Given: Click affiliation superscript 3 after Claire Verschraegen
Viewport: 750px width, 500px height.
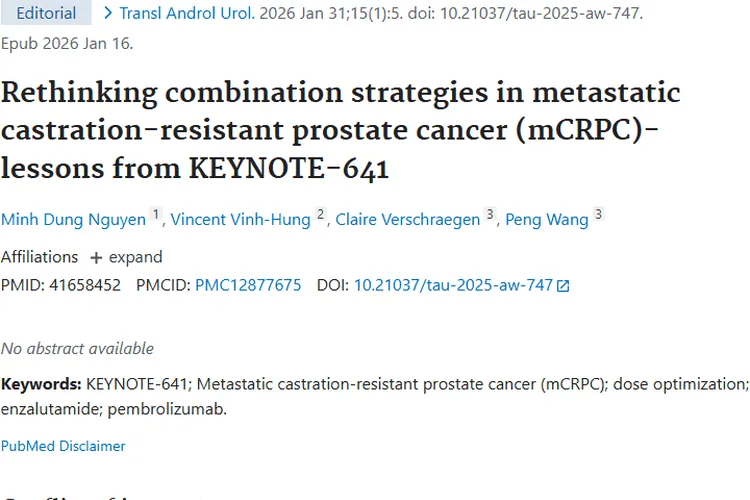Looking at the screenshot, I should pos(490,215).
